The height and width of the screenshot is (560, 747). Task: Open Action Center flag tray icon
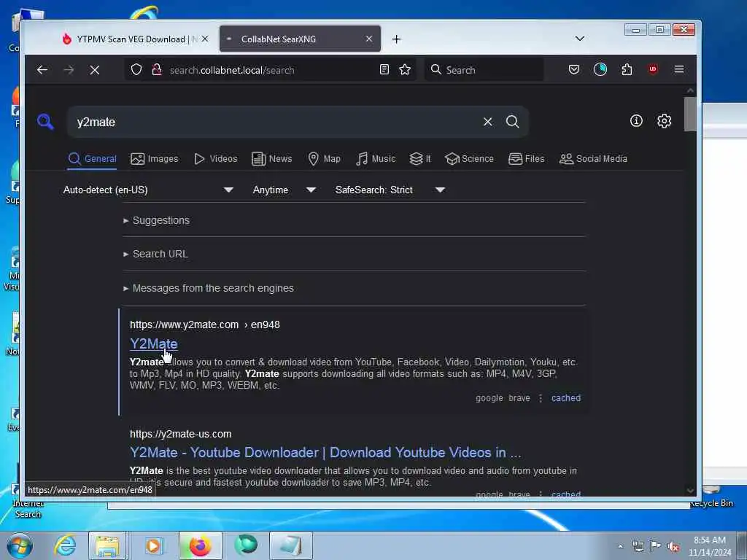point(655,546)
